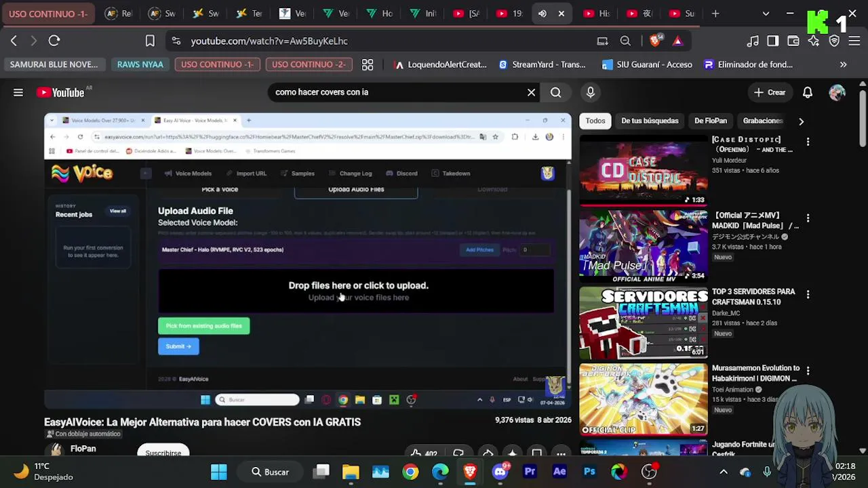Open the Case Distopic video thumbnail

point(644,170)
